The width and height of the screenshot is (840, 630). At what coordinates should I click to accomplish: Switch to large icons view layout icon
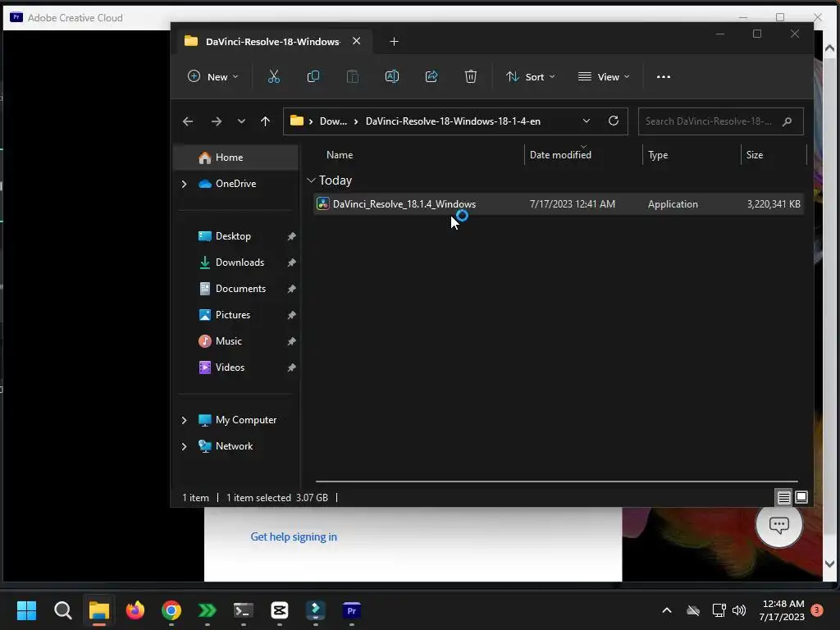point(801,498)
